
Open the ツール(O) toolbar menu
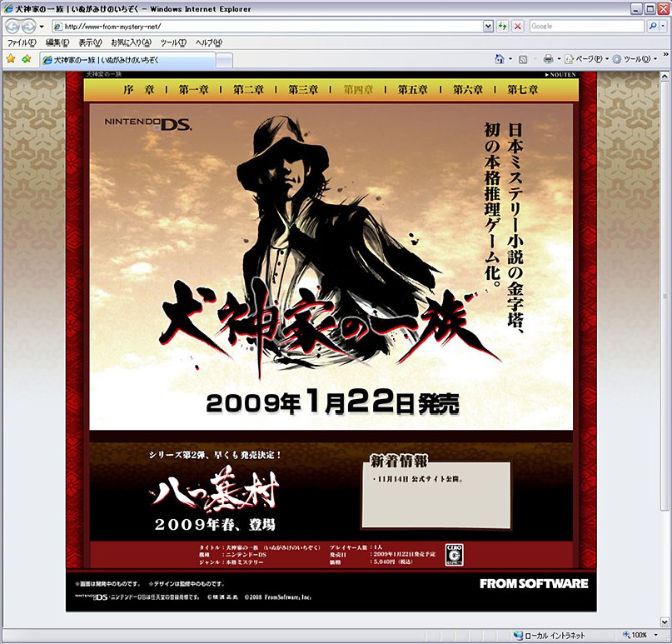point(635,59)
